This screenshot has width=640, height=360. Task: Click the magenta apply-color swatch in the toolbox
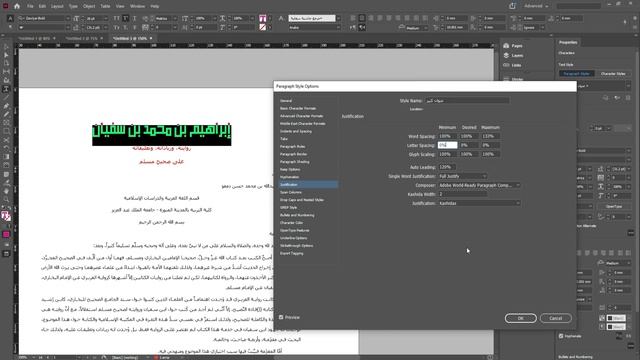click(x=6, y=234)
